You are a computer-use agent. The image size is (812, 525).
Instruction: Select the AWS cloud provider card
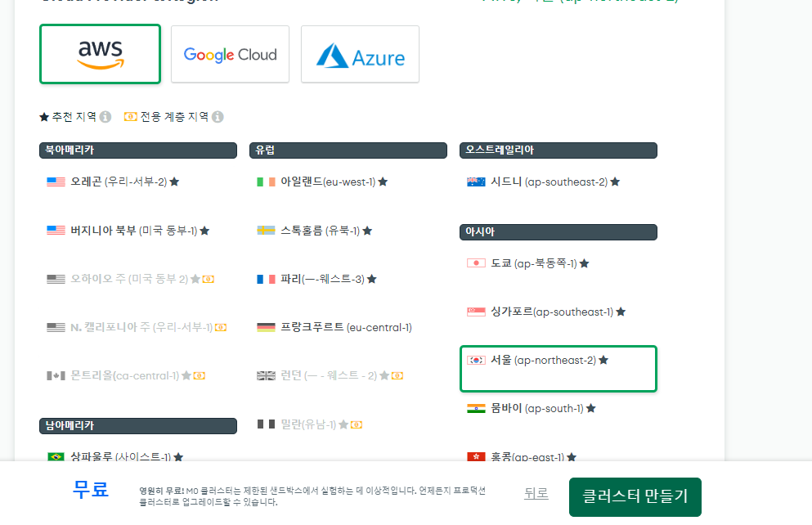(100, 54)
